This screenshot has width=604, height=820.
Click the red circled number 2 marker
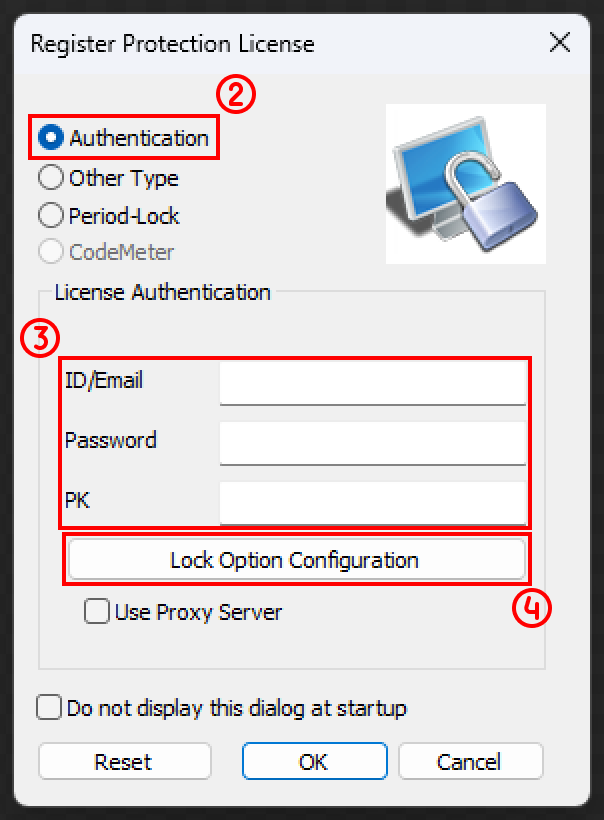coord(236,95)
